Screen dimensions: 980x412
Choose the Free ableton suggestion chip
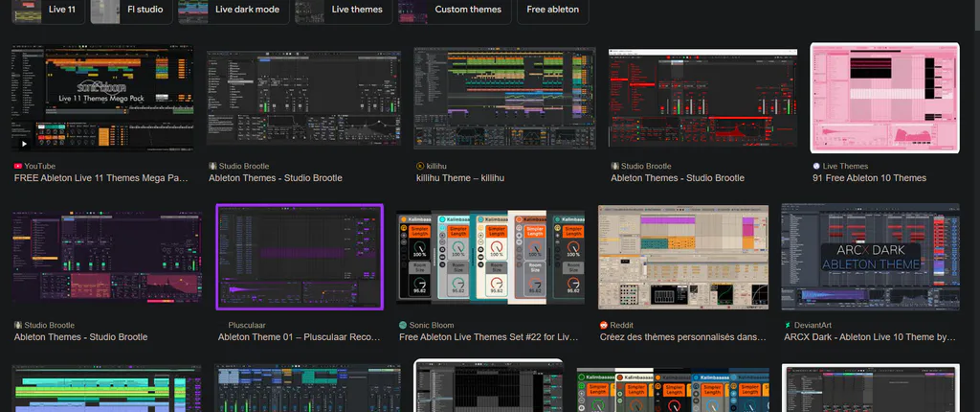[552, 10]
